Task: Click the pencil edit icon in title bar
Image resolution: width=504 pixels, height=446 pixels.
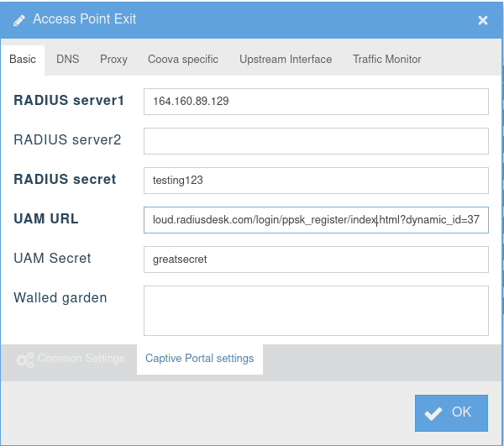Action: coord(19,19)
